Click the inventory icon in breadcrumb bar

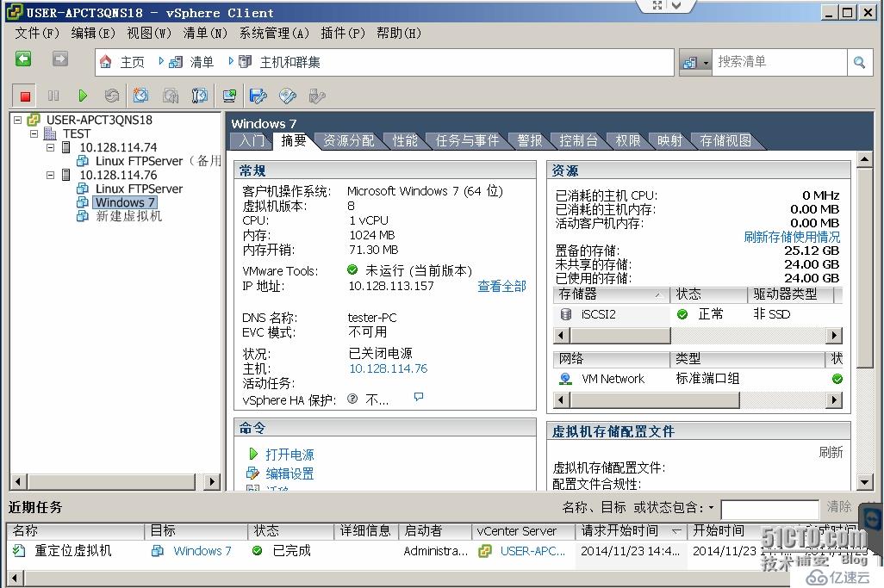[x=175, y=62]
